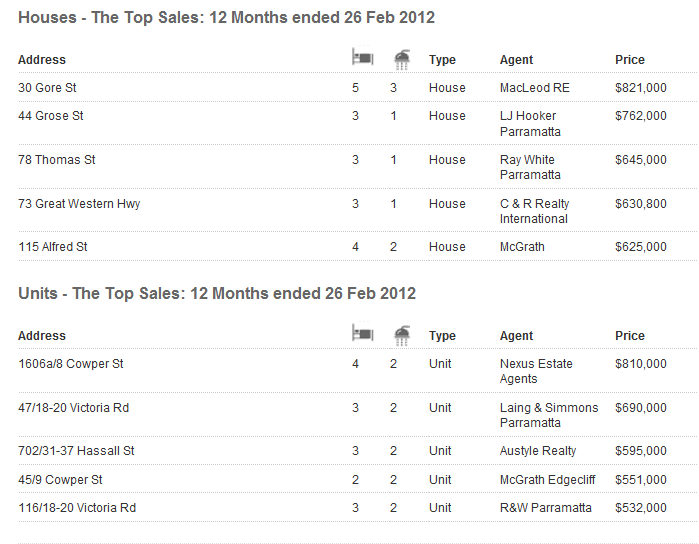The height and width of the screenshot is (544, 699).
Task: Open the 30 Gore St listing
Action: coord(48,88)
